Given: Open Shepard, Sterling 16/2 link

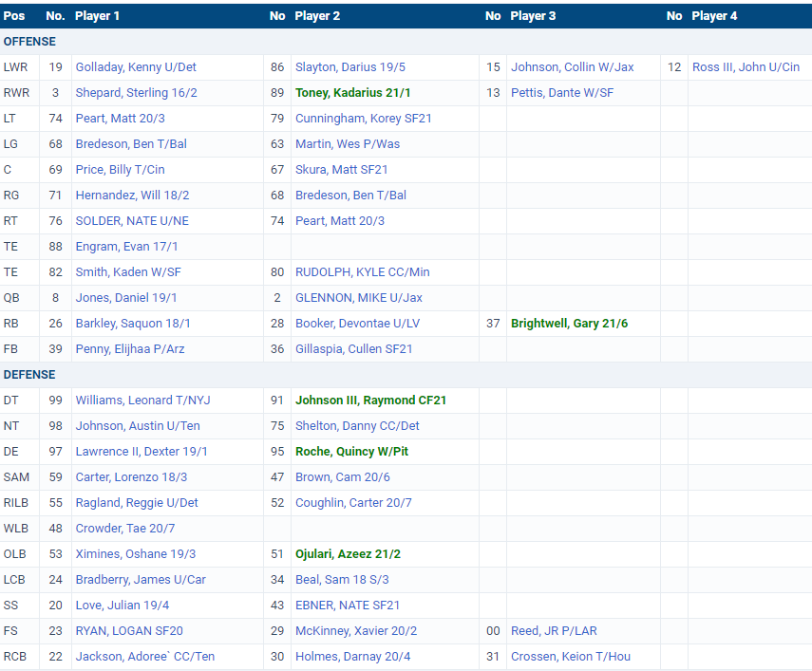Looking at the screenshot, I should [136, 93].
